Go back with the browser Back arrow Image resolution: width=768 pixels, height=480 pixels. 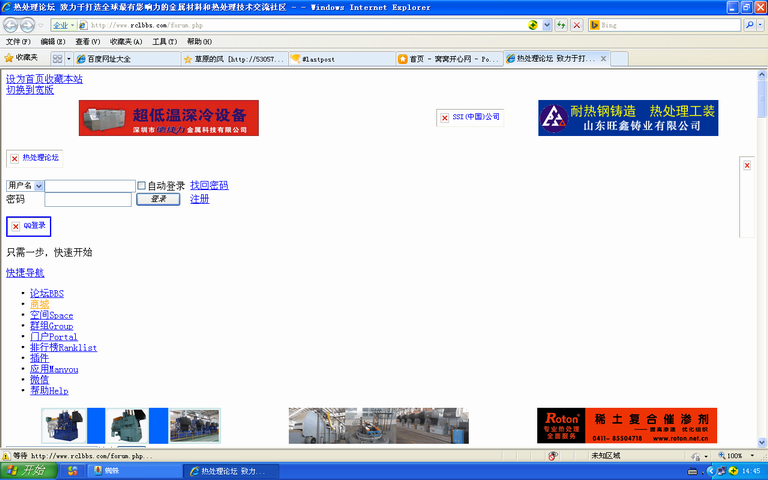coord(10,25)
